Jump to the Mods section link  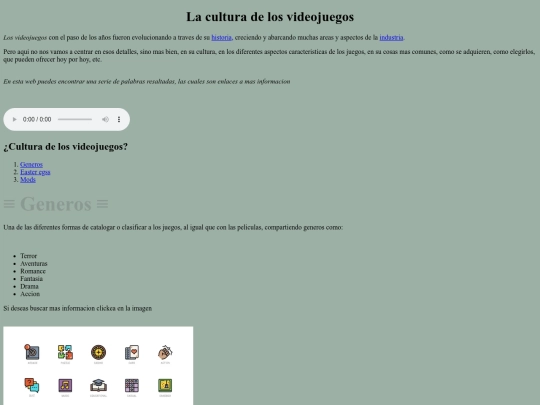pyautogui.click(x=28, y=179)
